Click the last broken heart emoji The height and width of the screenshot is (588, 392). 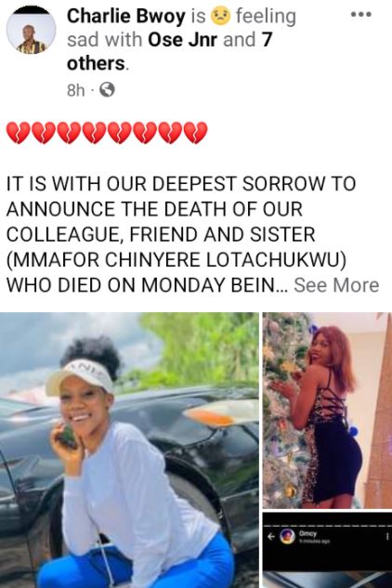pos(195,133)
